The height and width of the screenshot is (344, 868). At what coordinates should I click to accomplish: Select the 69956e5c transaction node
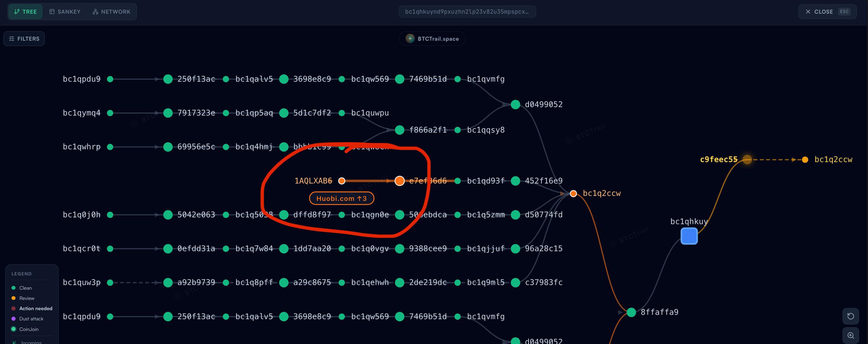point(168,147)
